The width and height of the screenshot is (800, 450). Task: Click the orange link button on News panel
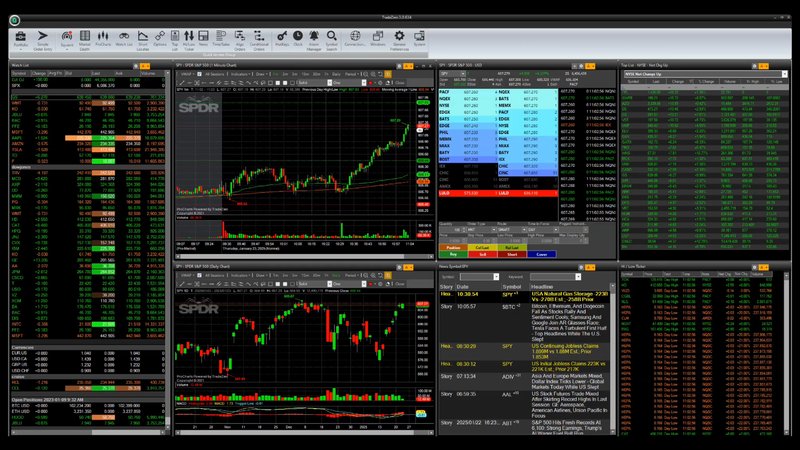[590, 267]
